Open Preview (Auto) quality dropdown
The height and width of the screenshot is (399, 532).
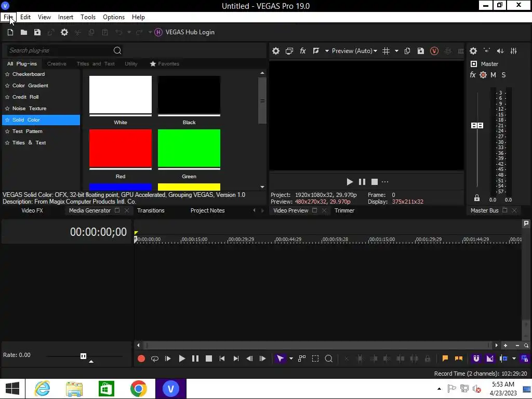tap(354, 51)
